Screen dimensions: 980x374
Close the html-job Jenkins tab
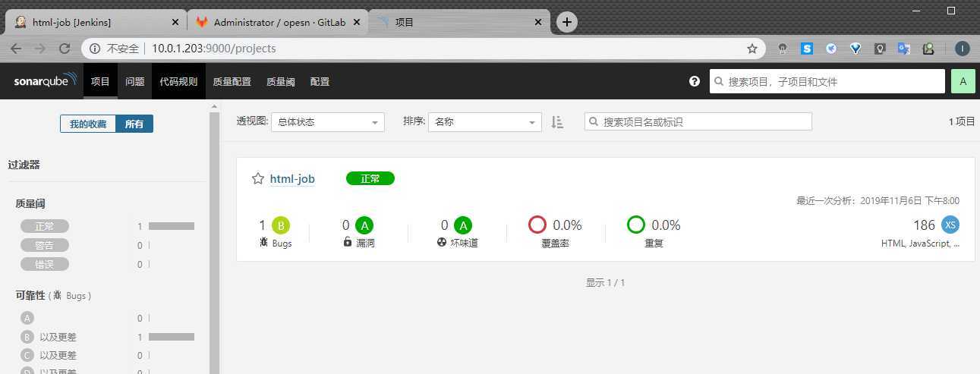pos(176,22)
